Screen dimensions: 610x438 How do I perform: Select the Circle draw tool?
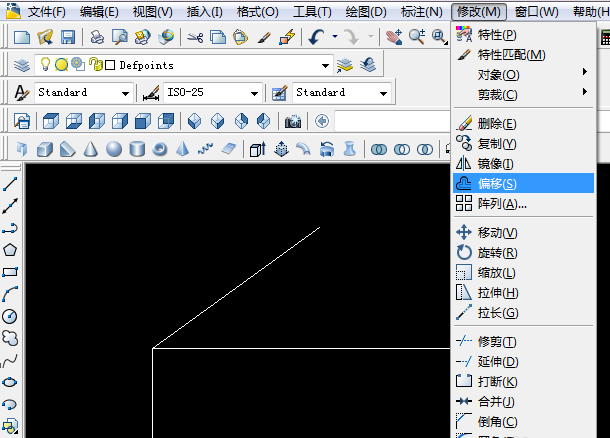click(x=11, y=316)
